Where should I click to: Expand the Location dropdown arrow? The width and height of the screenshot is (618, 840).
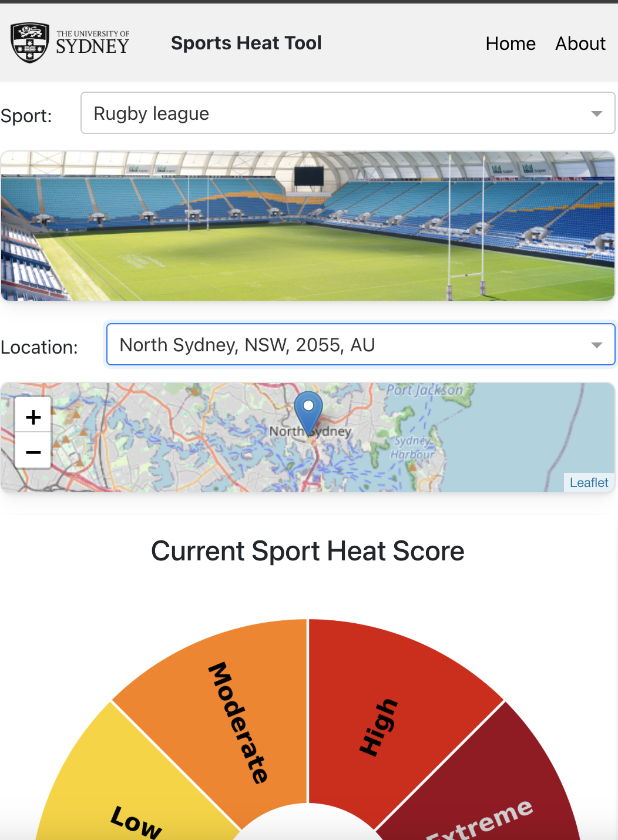[x=597, y=345]
